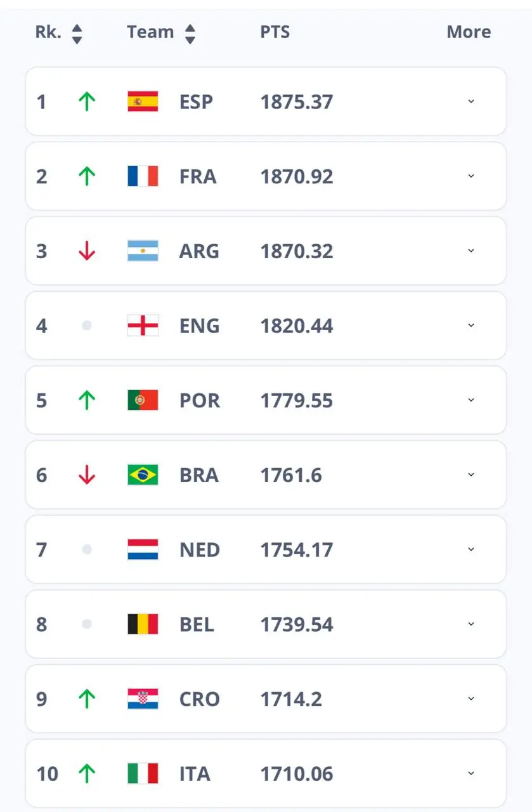
Task: Expand more details for ESP row
Action: 470,101
